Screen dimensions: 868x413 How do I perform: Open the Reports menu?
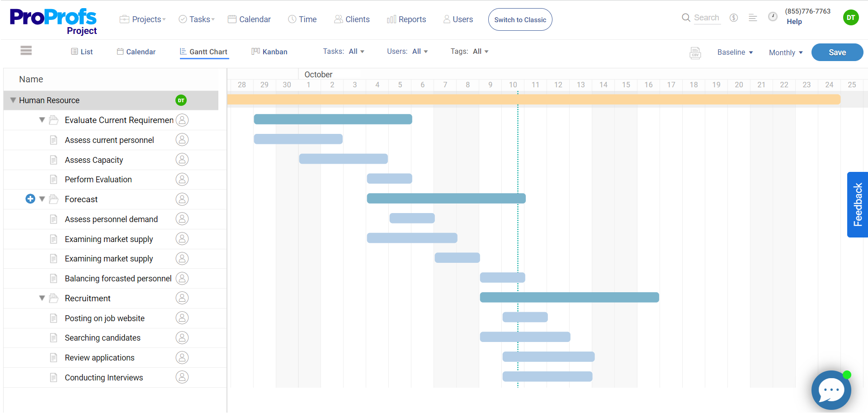406,19
